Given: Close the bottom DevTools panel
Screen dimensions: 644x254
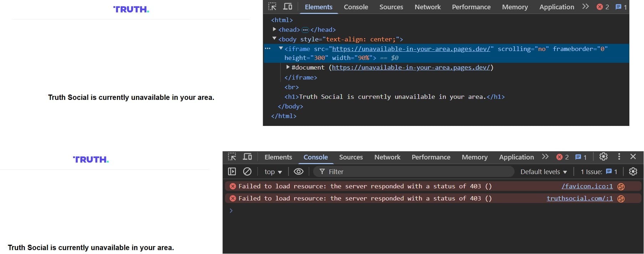Looking at the screenshot, I should 633,157.
